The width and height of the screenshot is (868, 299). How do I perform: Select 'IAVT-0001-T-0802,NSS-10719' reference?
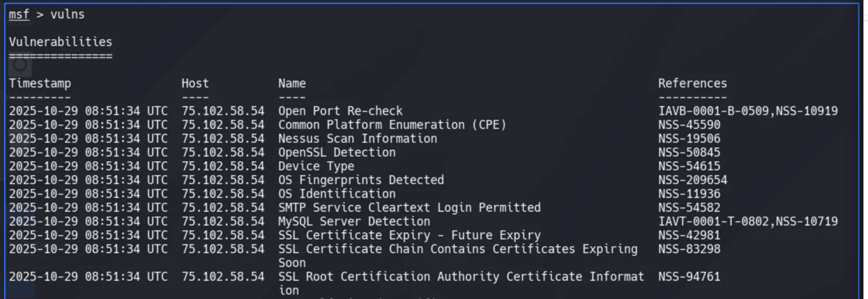pos(748,221)
